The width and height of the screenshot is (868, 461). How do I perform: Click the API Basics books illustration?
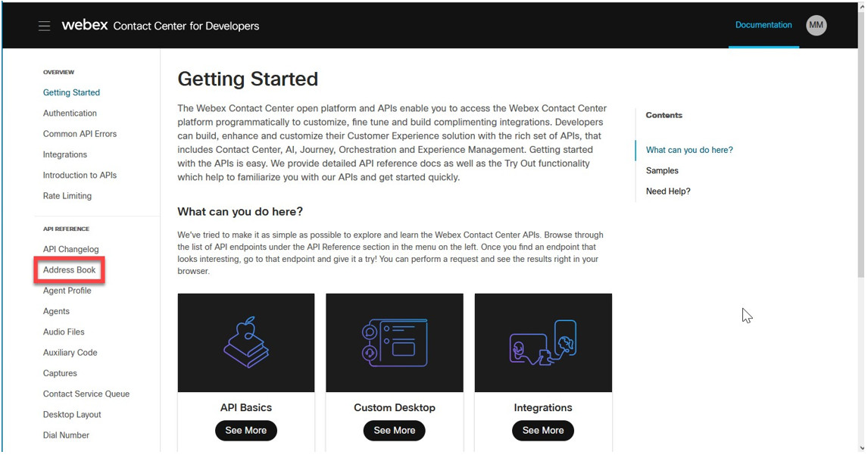coord(246,343)
